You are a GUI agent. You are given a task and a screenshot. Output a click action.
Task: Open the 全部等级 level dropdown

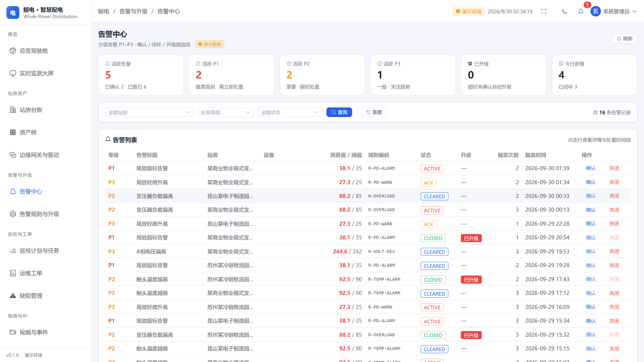click(225, 112)
